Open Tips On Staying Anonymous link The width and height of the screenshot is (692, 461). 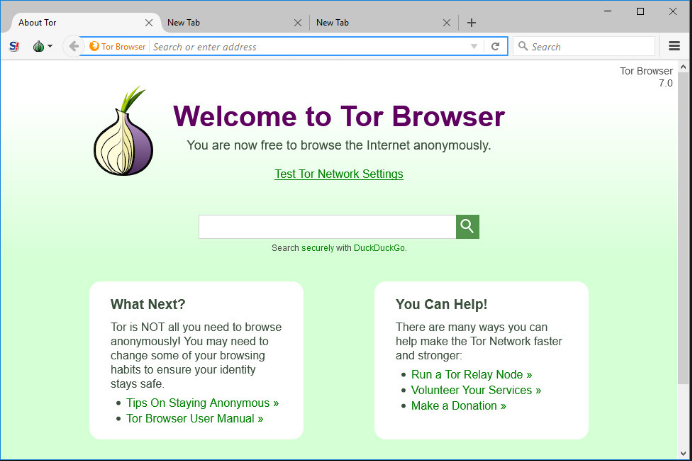pyautogui.click(x=203, y=403)
